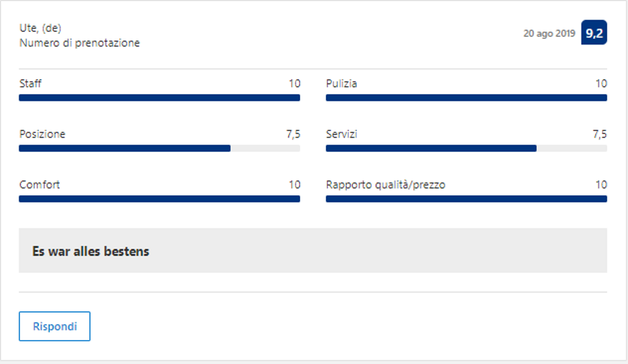Click the Posizione rating bar
The height and width of the screenshot is (364, 628).
tap(159, 148)
